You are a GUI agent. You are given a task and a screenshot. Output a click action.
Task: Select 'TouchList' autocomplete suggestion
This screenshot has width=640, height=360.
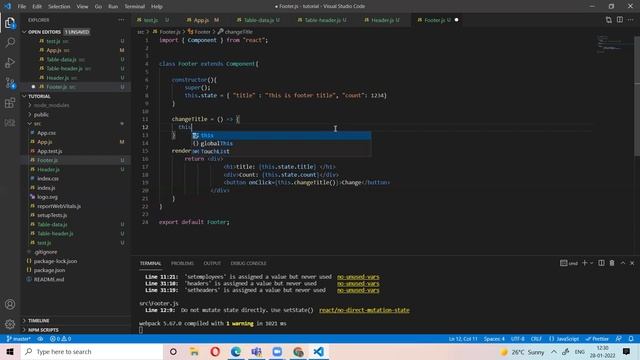pos(282,151)
